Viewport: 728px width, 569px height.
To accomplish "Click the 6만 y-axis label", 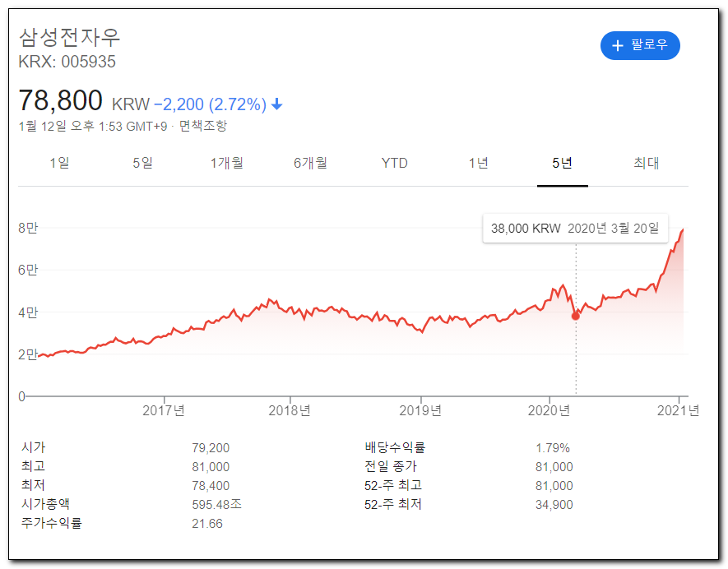I will 28,271.
